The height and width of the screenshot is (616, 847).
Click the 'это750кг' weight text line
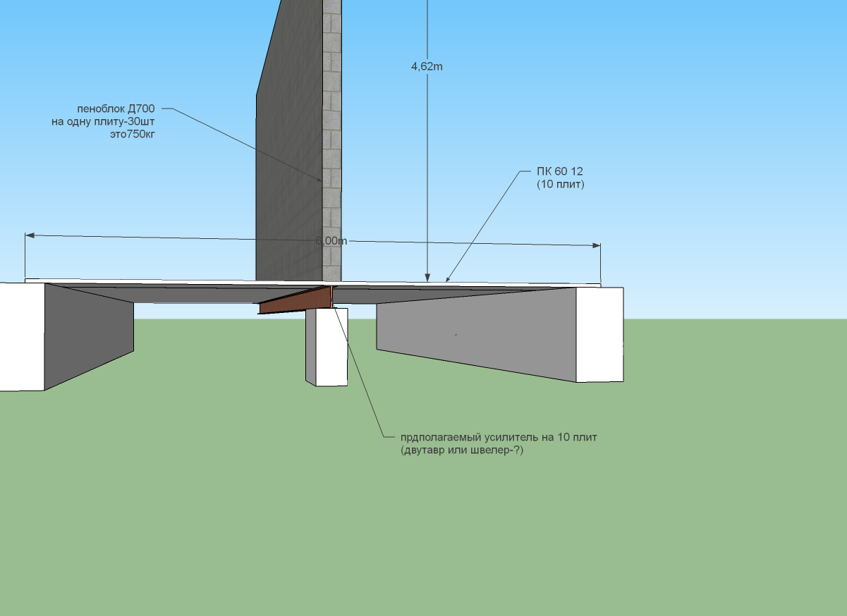(x=129, y=134)
